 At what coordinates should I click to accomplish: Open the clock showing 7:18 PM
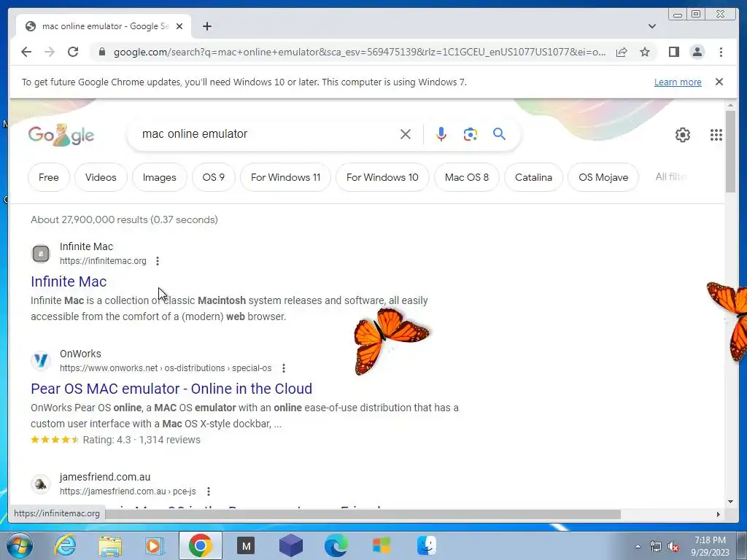710,546
